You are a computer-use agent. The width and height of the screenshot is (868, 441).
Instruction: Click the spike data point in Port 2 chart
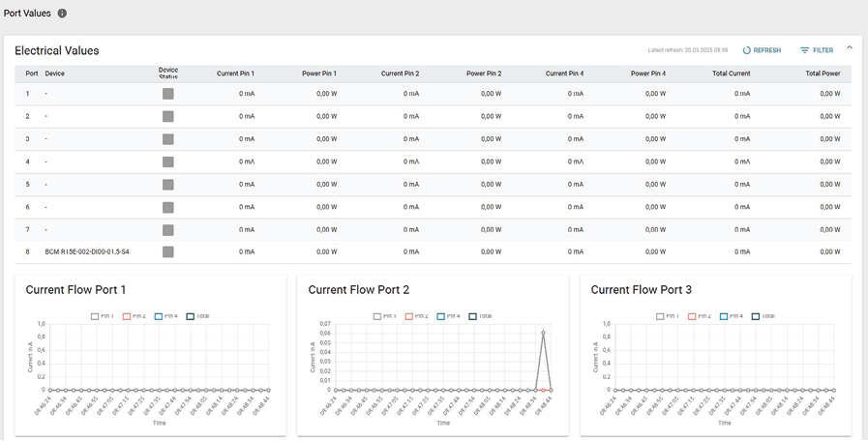[543, 333]
